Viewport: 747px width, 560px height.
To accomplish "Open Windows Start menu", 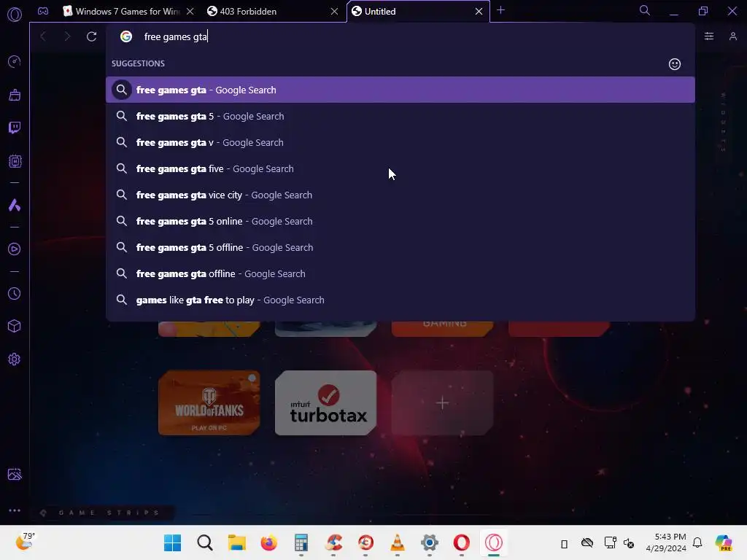I will [172, 542].
